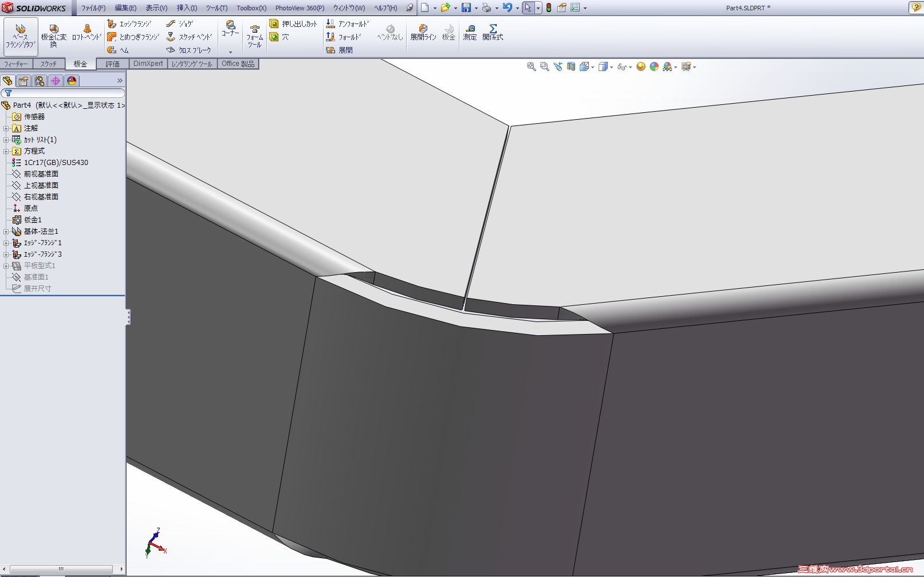Switch to the スケッチ ribbon tab

pyautogui.click(x=49, y=64)
